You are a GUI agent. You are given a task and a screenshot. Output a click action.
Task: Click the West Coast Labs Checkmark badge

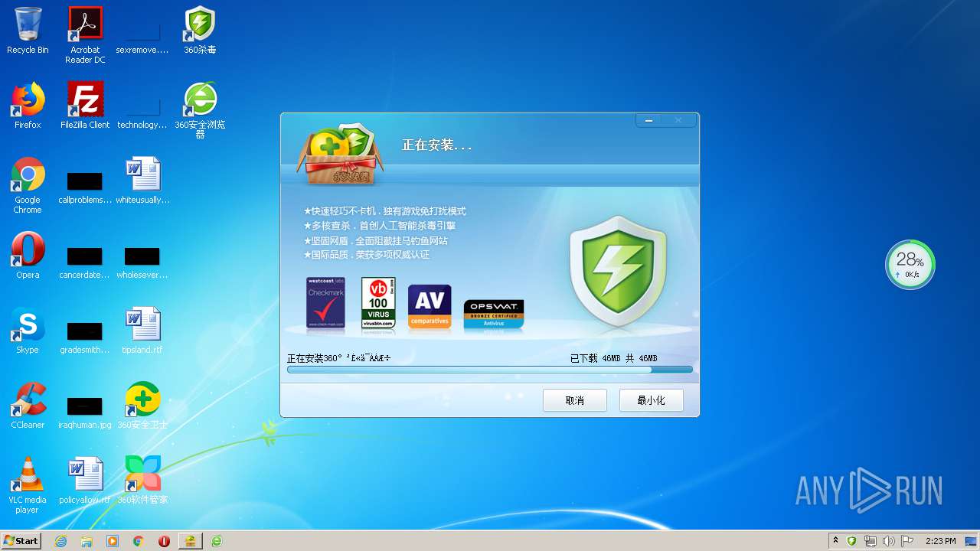325,304
